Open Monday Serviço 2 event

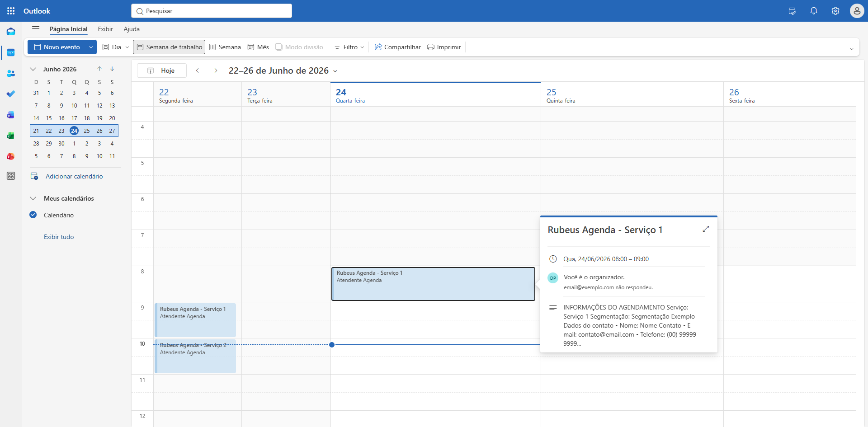(x=195, y=356)
